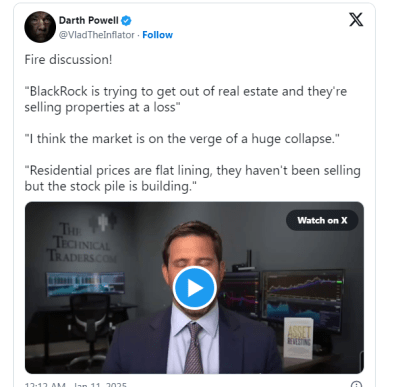Follow the @VladTheInflator account
400x387 pixels.
click(x=157, y=35)
